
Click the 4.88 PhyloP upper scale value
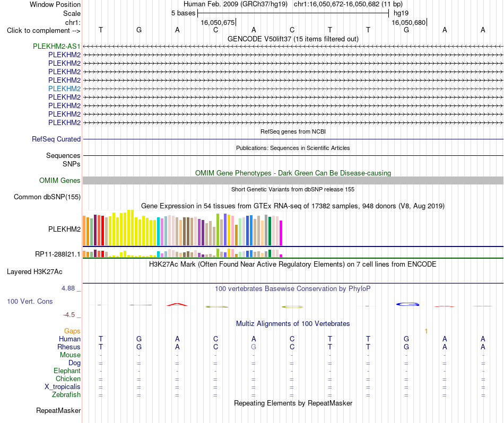click(x=68, y=288)
